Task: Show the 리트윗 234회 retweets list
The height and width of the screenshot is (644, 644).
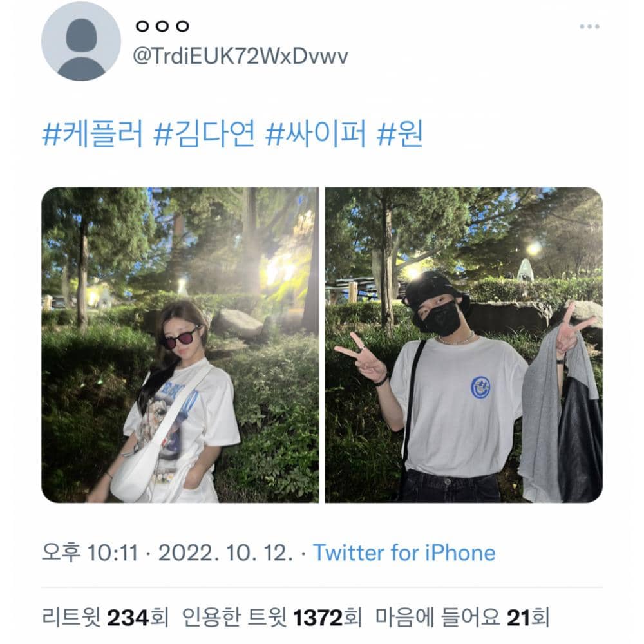Action: tap(105, 618)
